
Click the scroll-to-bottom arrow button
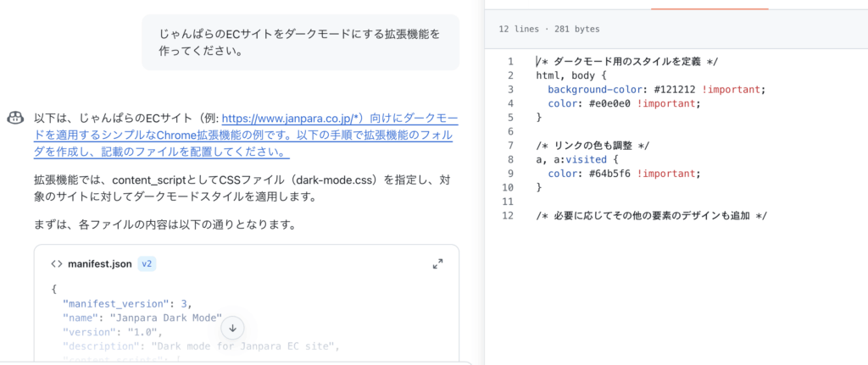[x=232, y=328]
